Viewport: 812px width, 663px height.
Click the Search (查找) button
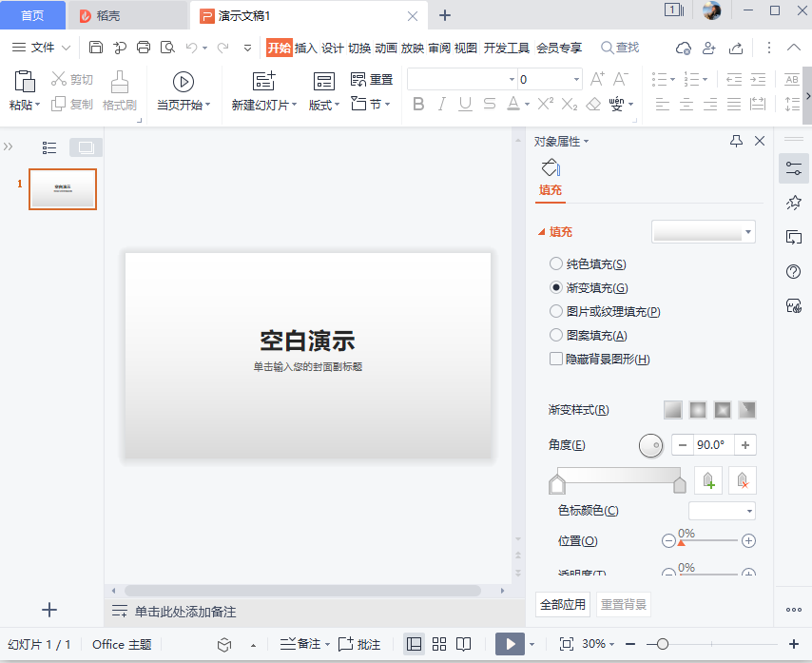(620, 48)
